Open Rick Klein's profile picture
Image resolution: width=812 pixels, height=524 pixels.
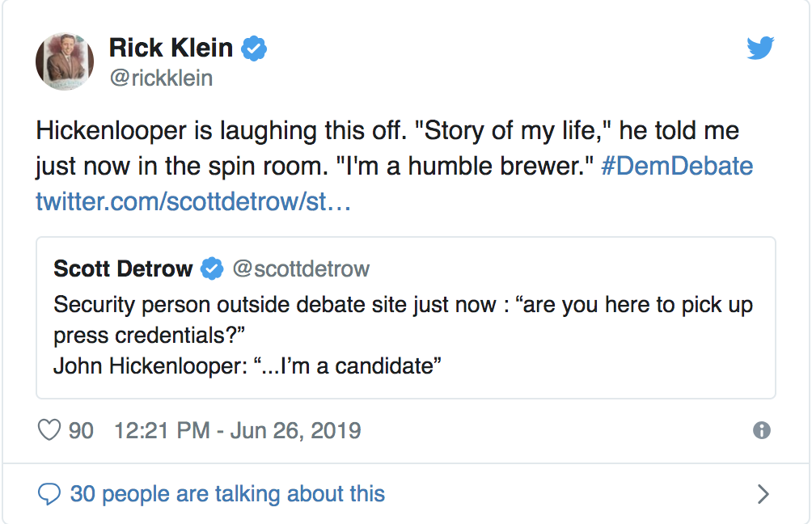65,61
